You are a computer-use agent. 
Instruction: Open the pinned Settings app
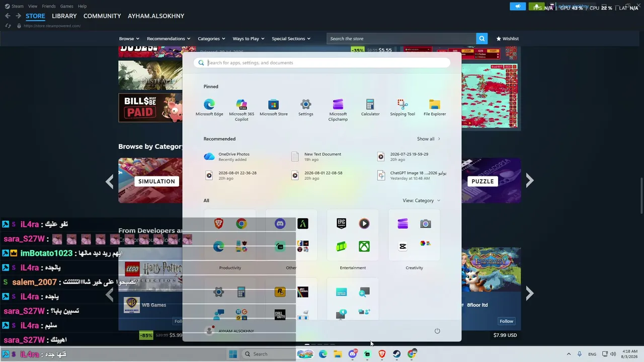pyautogui.click(x=306, y=107)
